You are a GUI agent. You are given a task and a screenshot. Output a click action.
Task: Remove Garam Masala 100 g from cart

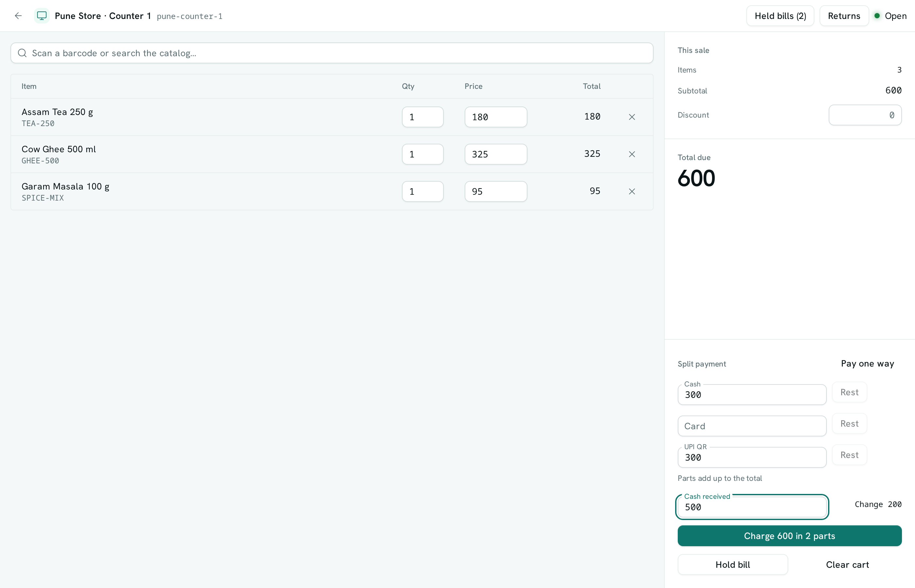[x=632, y=191]
